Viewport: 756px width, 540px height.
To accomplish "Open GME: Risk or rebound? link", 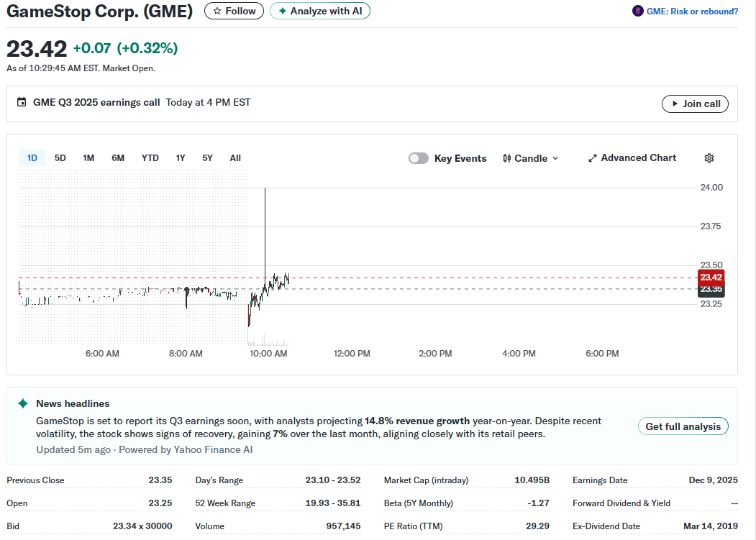I will (x=692, y=11).
